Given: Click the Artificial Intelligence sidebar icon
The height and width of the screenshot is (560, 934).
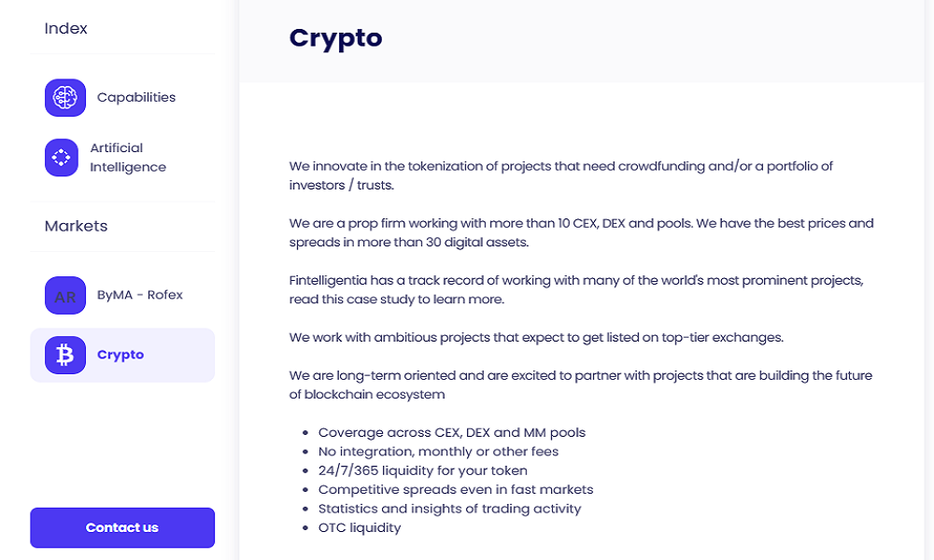Looking at the screenshot, I should coord(62,158).
